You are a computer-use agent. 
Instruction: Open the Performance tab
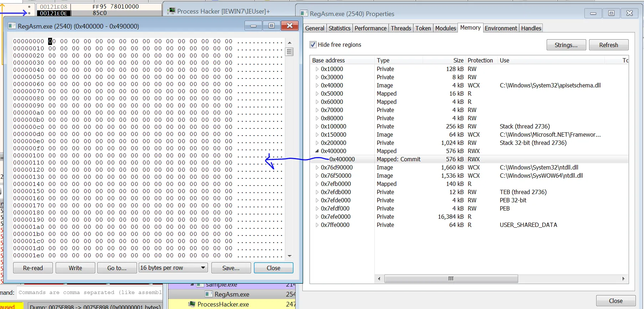click(370, 28)
